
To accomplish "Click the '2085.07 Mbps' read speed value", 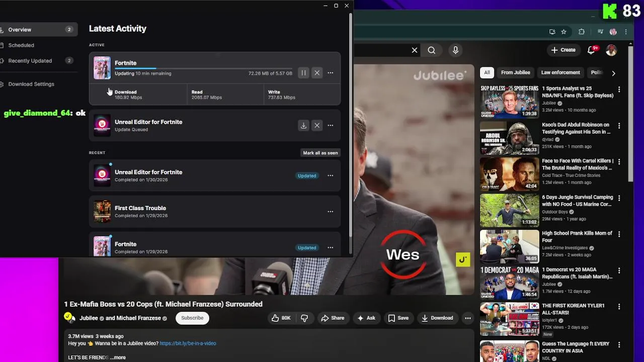I will click(x=207, y=98).
